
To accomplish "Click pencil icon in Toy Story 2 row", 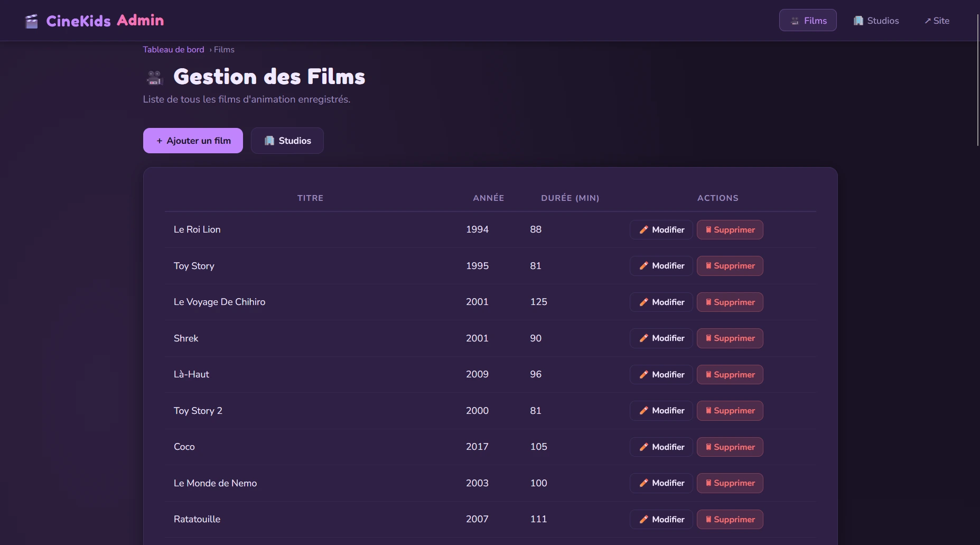I will (x=643, y=411).
